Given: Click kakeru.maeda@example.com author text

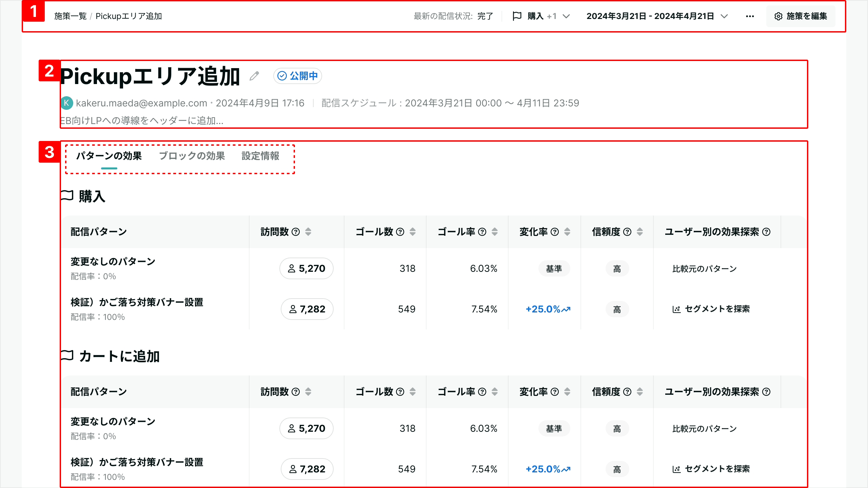Looking at the screenshot, I should (141, 103).
